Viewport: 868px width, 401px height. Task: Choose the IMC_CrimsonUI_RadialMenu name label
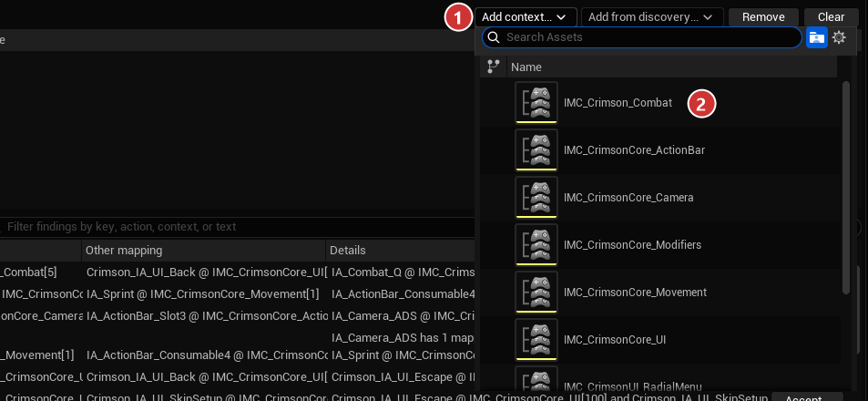[x=633, y=386]
